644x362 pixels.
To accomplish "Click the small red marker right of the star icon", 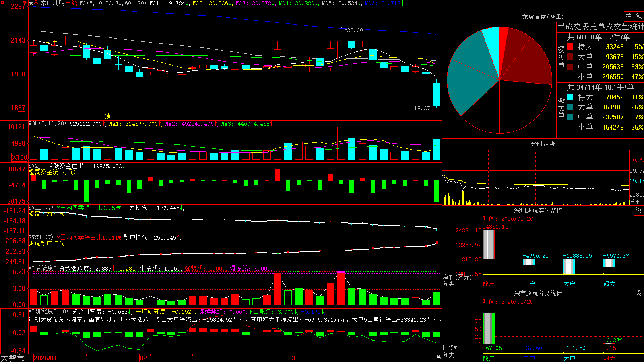I will pyautogui.click(x=36, y=2).
